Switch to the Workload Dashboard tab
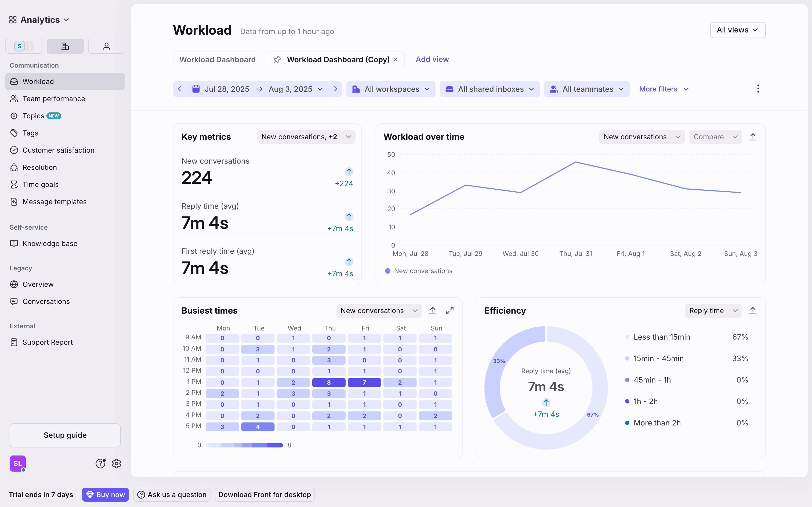 click(x=218, y=60)
